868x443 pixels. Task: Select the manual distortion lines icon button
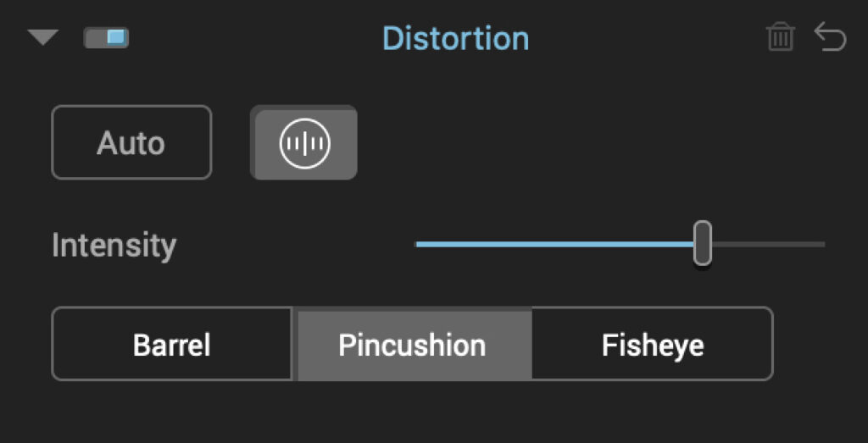coord(303,143)
